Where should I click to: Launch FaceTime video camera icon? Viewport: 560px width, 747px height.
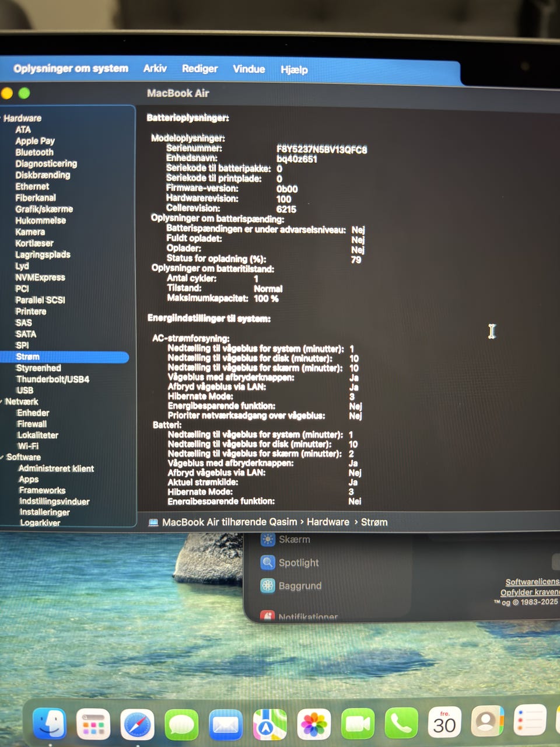point(358,724)
